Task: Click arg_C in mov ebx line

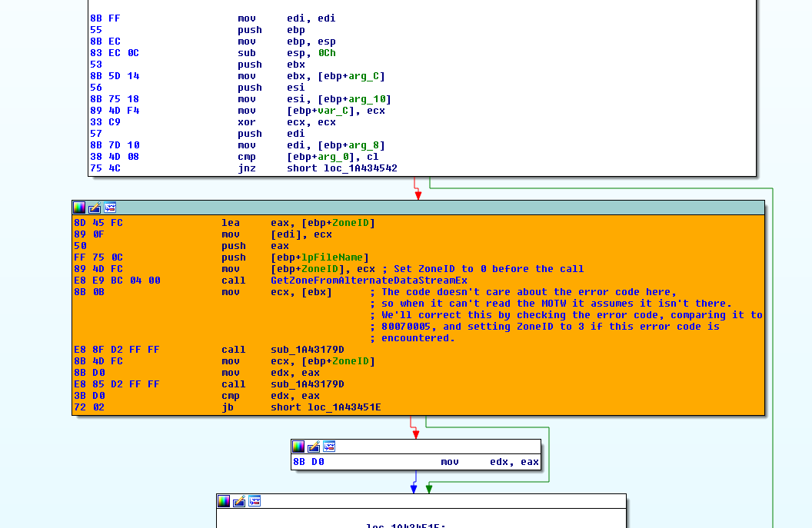Action: (x=364, y=76)
